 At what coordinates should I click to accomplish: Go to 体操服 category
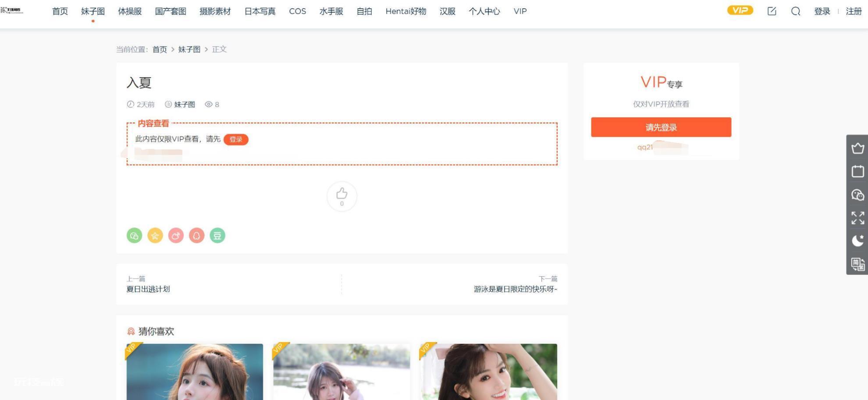click(x=130, y=11)
